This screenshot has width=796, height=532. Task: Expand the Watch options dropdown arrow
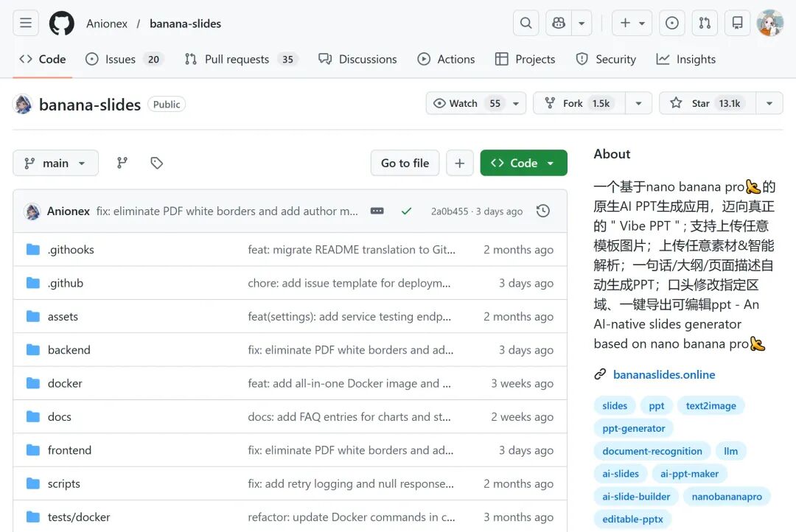click(x=516, y=104)
